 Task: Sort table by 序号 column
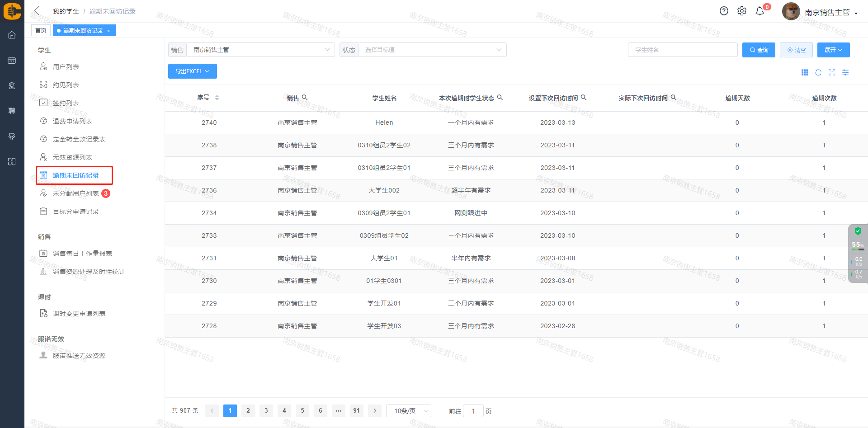[217, 98]
